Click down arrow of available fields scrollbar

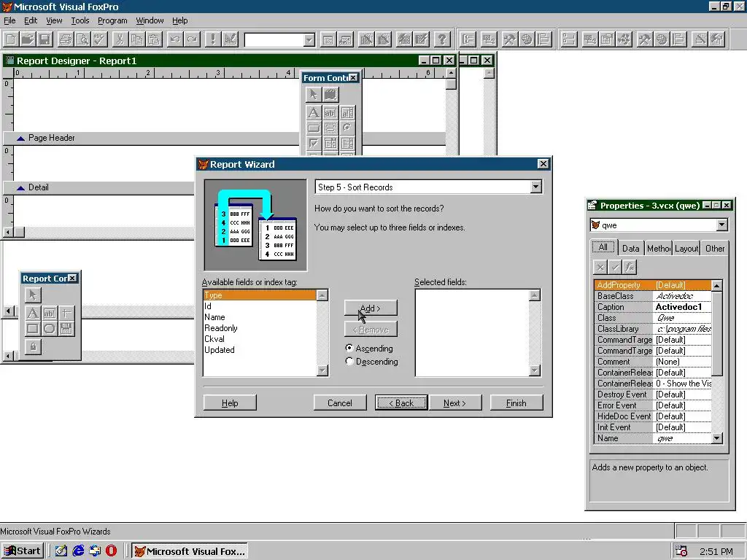click(322, 370)
